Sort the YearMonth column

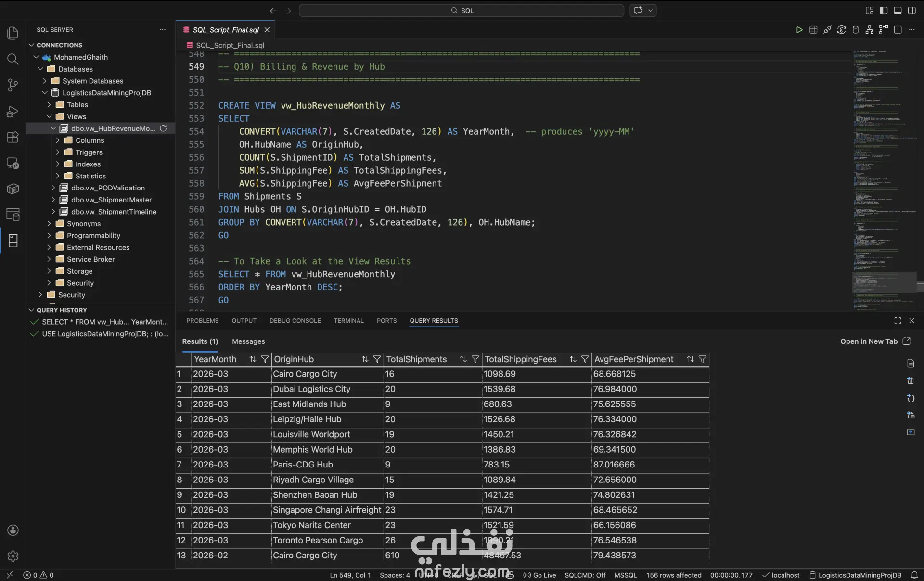[x=253, y=359]
